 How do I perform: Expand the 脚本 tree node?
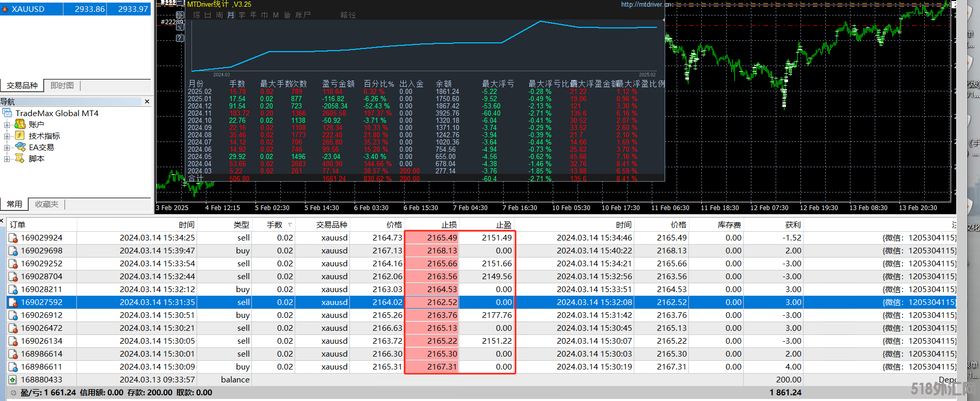[x=7, y=158]
